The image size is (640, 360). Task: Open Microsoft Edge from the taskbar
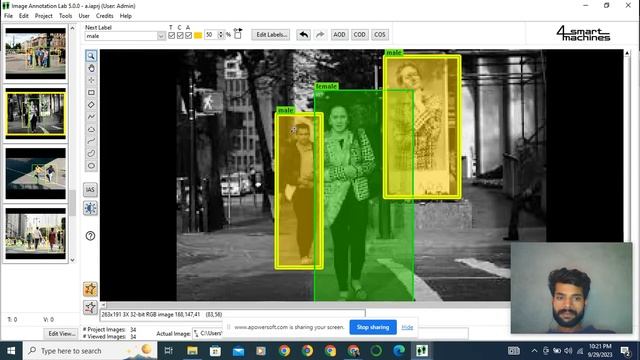click(399, 351)
